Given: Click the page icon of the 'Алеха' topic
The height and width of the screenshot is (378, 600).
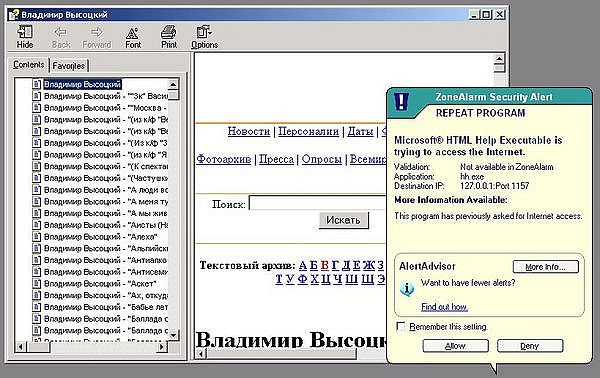Looking at the screenshot, I should (36, 237).
